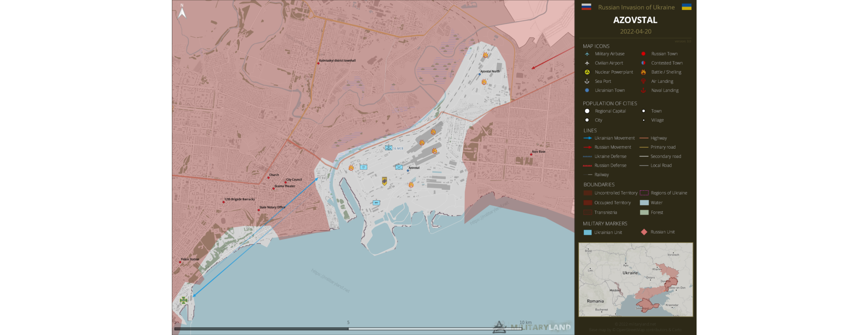Screen dimensions: 868x335
Task: Click the Azov Base red marker
Action: 531,154
